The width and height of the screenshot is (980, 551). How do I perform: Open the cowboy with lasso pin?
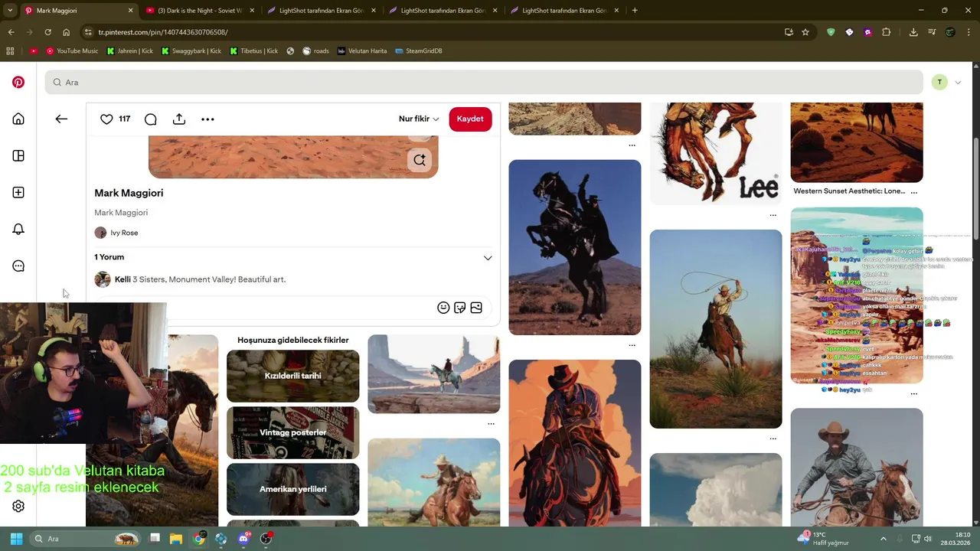coord(715,329)
